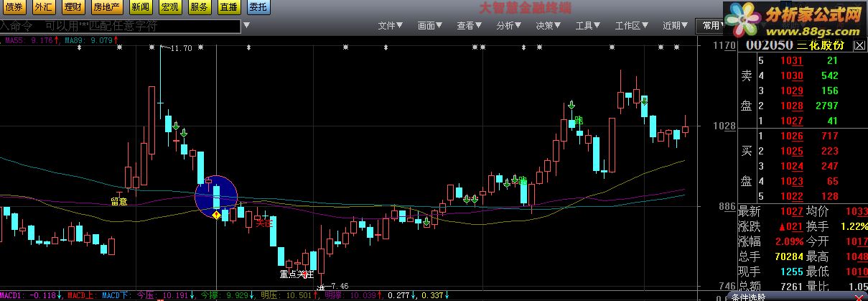Click the 今压 10.191 status entry

click(167, 295)
